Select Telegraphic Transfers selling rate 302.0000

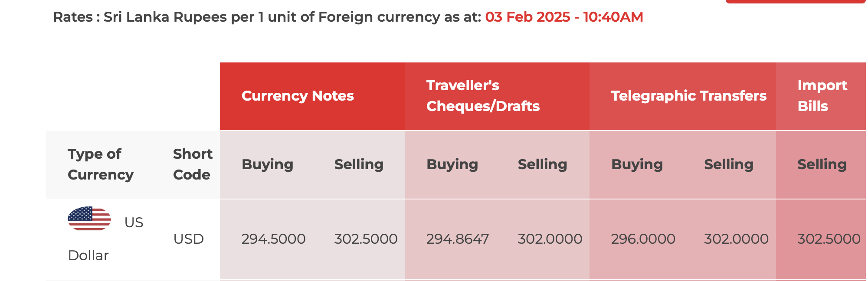tap(736, 239)
